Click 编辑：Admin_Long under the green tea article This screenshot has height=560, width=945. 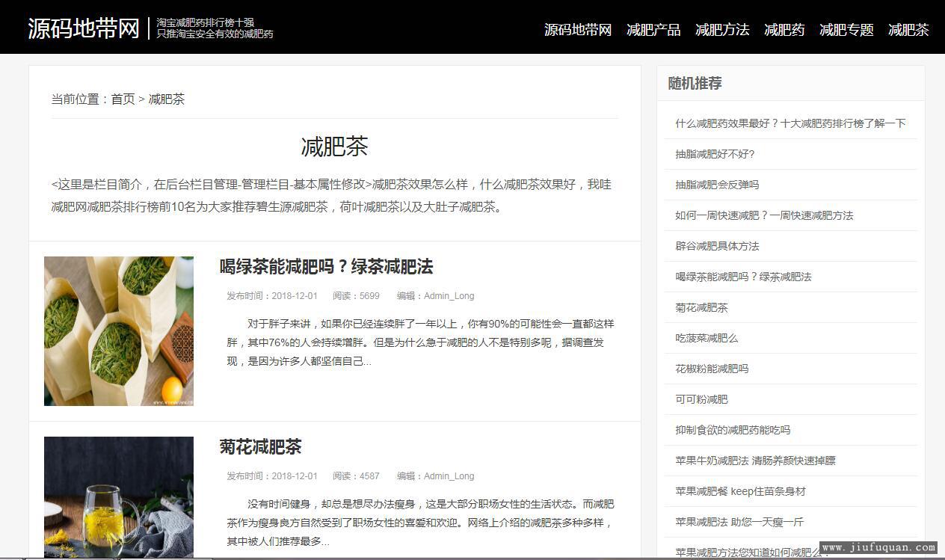pyautogui.click(x=435, y=296)
